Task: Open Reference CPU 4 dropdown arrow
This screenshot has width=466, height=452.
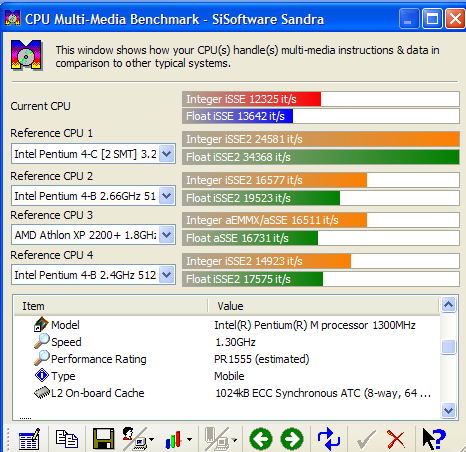Action: (166, 275)
